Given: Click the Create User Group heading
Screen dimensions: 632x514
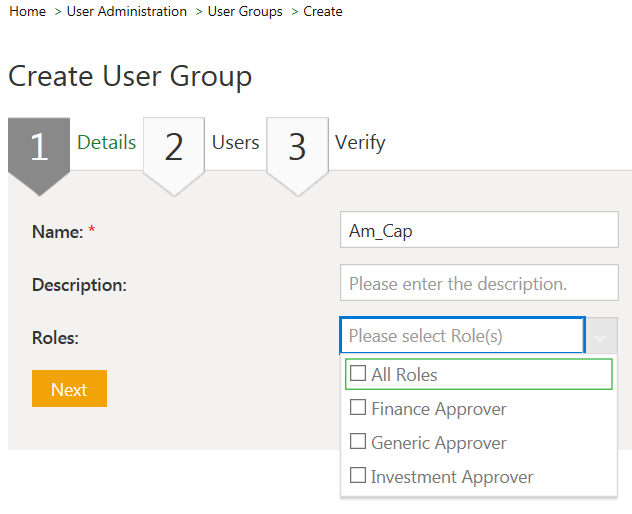Looking at the screenshot, I should (130, 76).
